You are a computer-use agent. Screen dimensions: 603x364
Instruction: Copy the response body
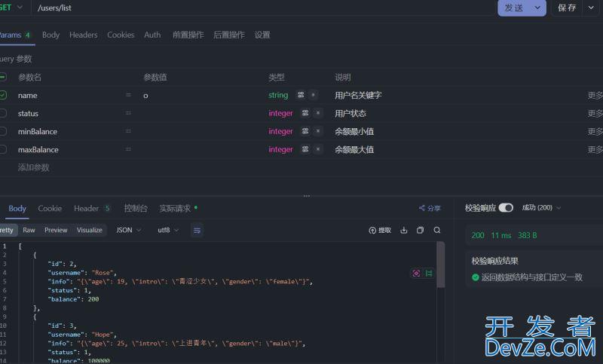[x=421, y=231]
